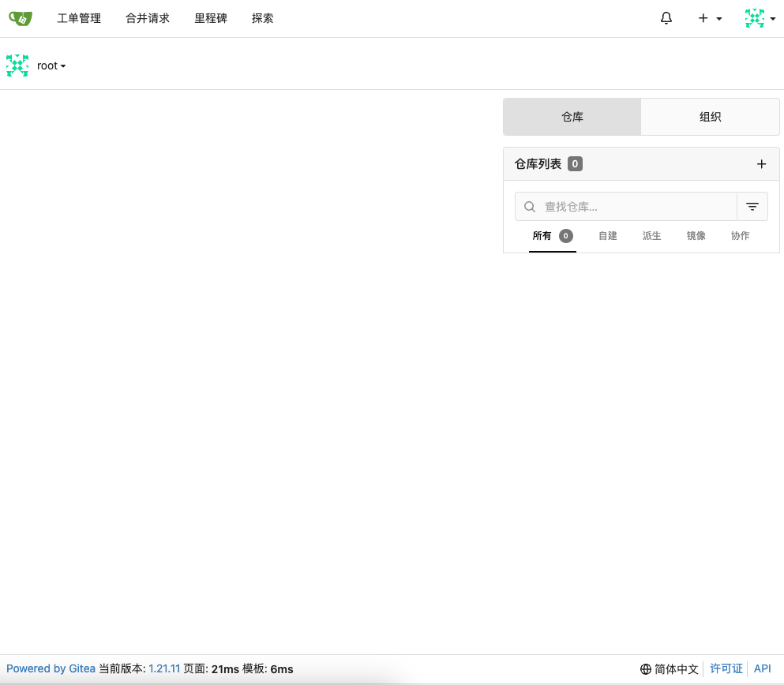Open the create new plus dropdown

click(710, 18)
